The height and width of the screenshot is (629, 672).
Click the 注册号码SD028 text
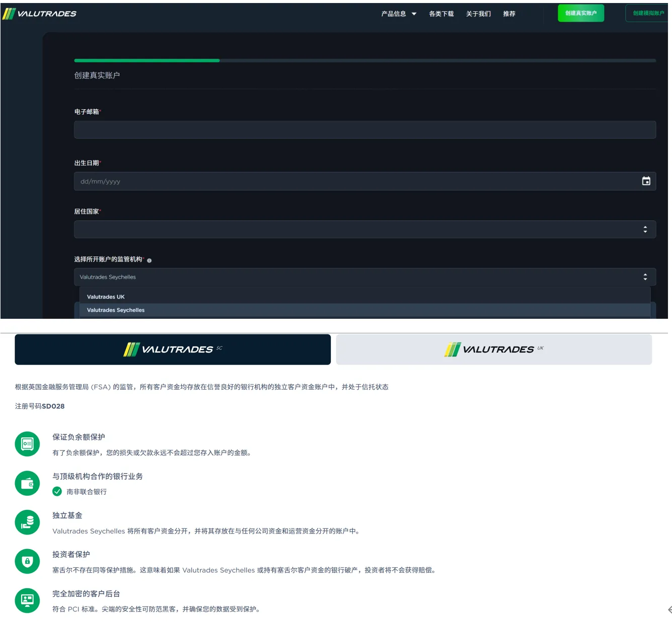click(x=40, y=406)
